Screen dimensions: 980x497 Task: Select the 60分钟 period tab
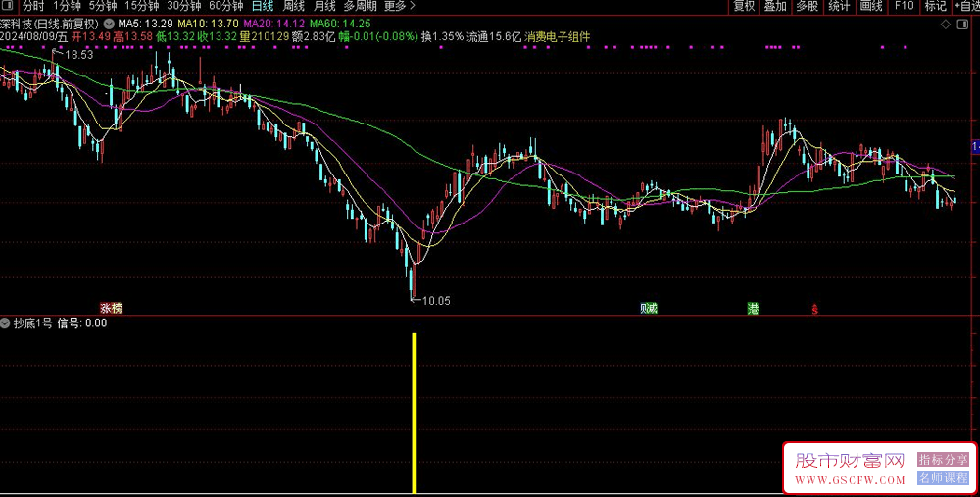(x=225, y=6)
